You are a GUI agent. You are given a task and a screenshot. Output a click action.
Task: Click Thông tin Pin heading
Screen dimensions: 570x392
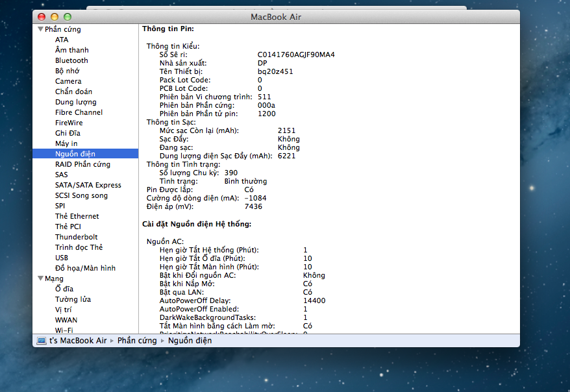click(x=168, y=29)
